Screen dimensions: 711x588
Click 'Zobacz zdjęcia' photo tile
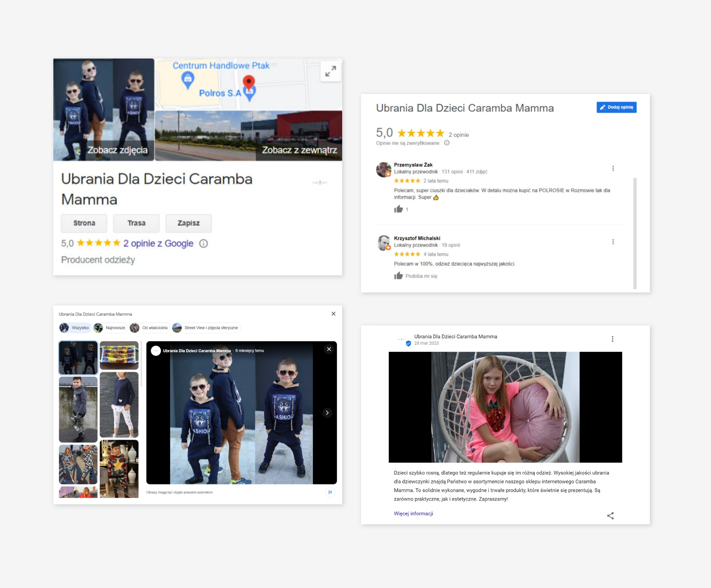[x=104, y=110]
